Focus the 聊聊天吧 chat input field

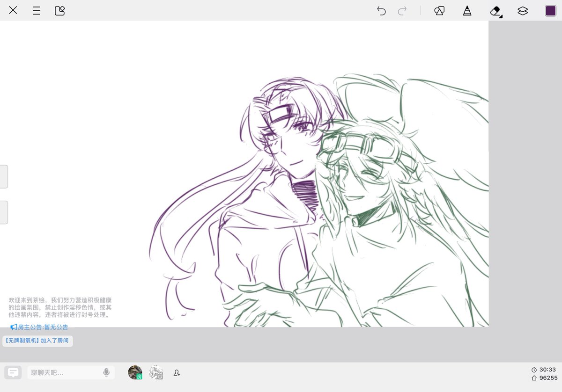tap(71, 372)
